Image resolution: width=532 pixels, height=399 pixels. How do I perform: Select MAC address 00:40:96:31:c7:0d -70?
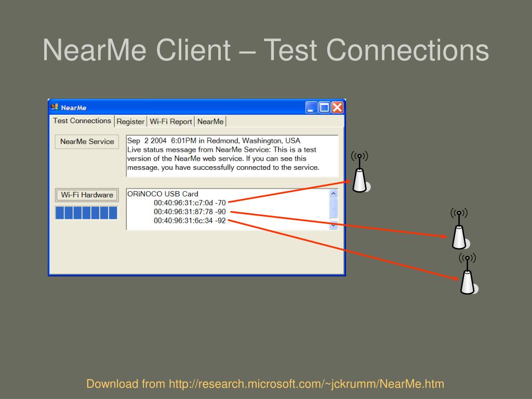click(x=190, y=203)
